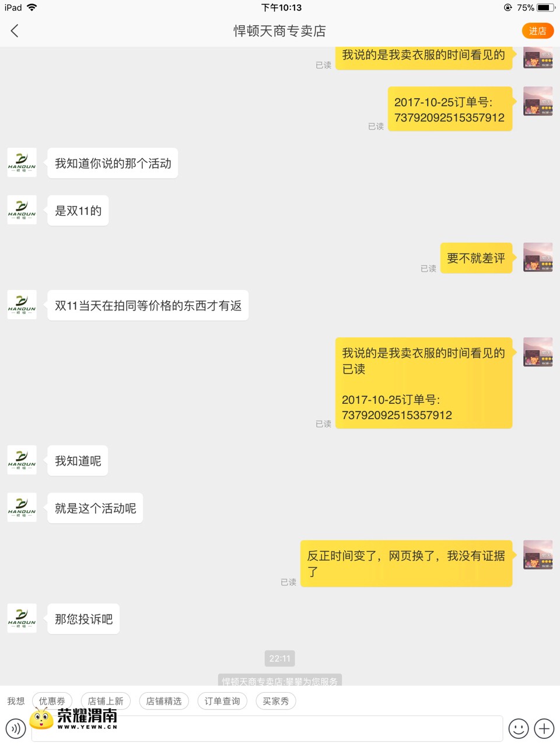Open the emoji smiley picker
The height and width of the screenshot is (747, 560).
[519, 728]
